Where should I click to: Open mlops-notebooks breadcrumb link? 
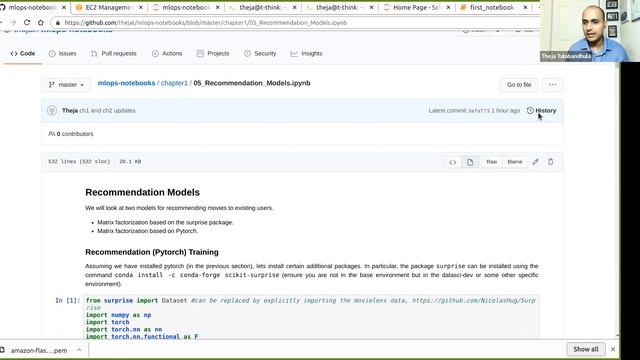[127, 83]
